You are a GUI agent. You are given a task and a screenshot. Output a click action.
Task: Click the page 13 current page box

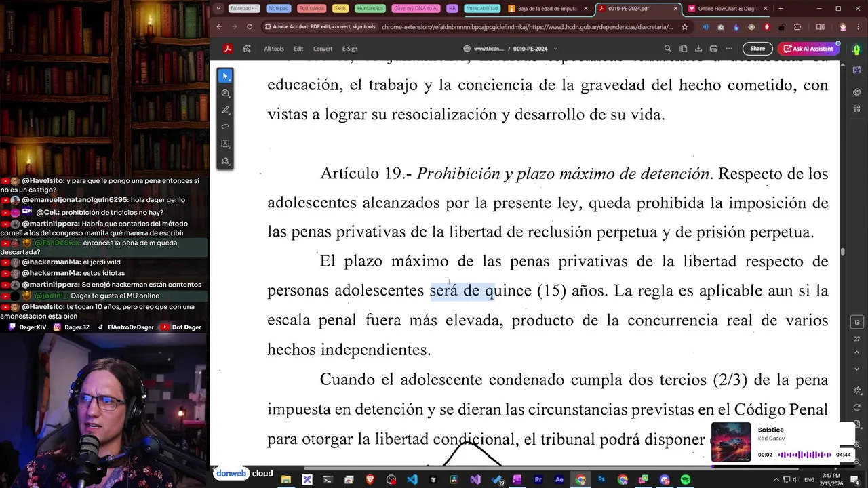click(857, 323)
